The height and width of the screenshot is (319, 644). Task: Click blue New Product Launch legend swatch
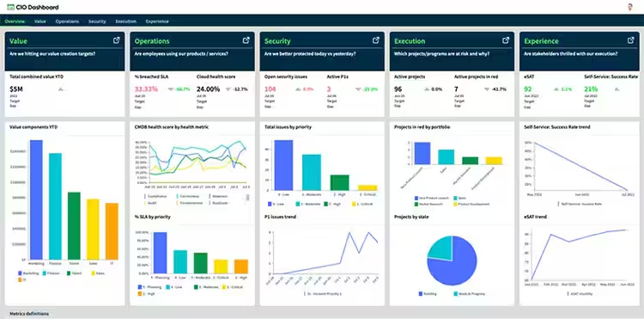tap(416, 198)
